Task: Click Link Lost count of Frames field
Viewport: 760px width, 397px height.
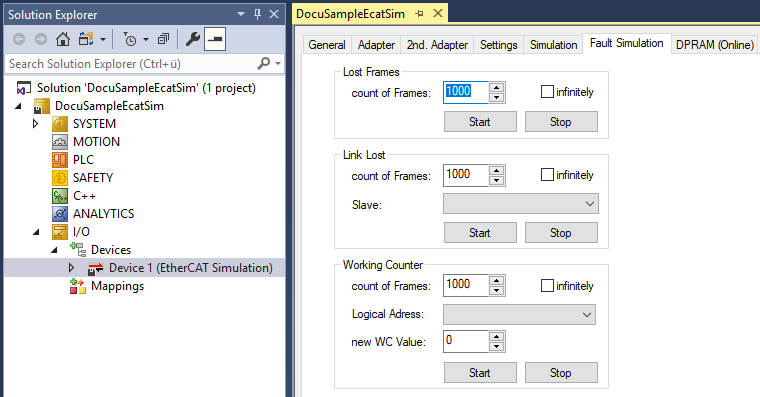Action: click(x=466, y=175)
